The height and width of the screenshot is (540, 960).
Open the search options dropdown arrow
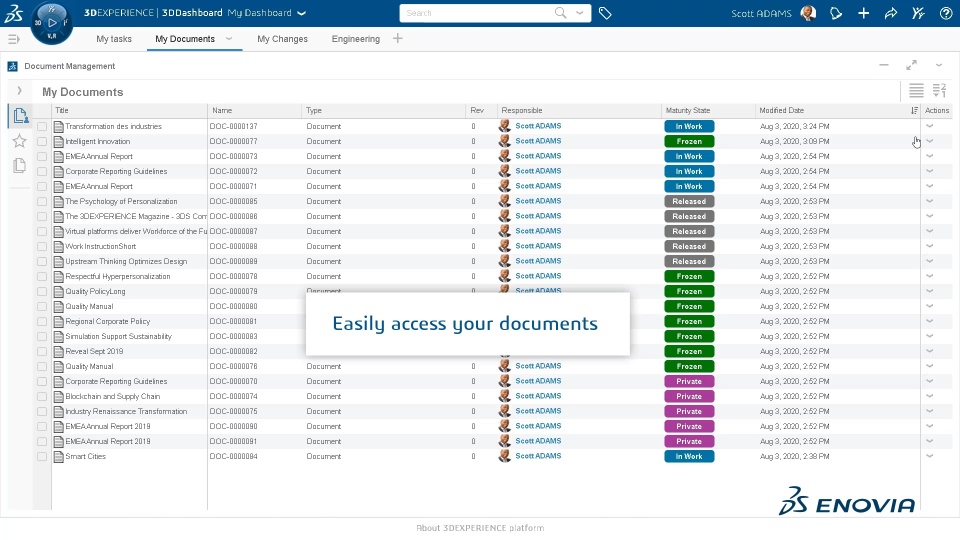click(579, 13)
